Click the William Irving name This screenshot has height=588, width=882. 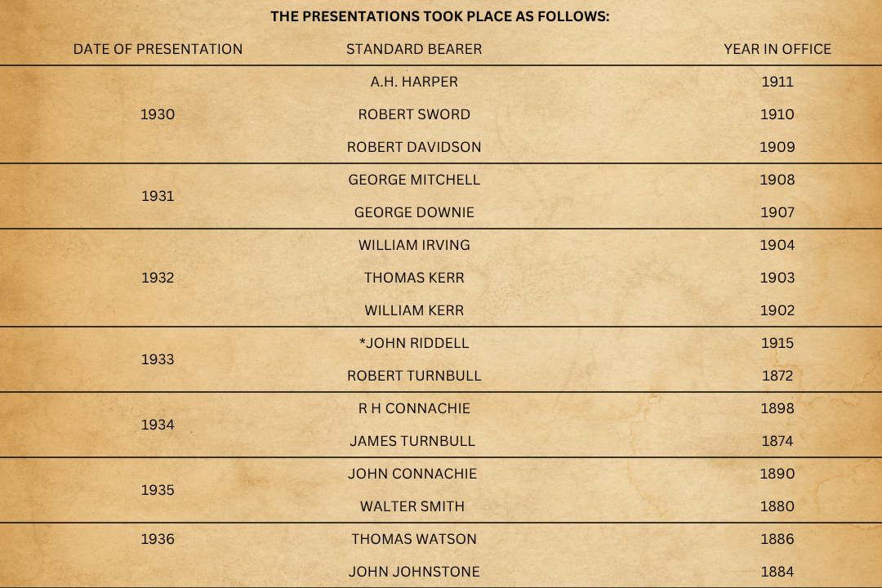(x=414, y=245)
